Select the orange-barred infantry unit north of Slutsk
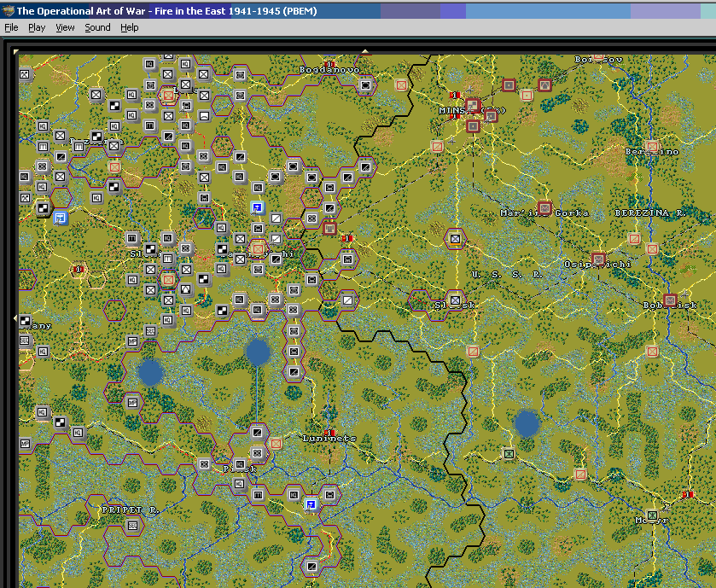The image size is (716, 588). (455, 239)
